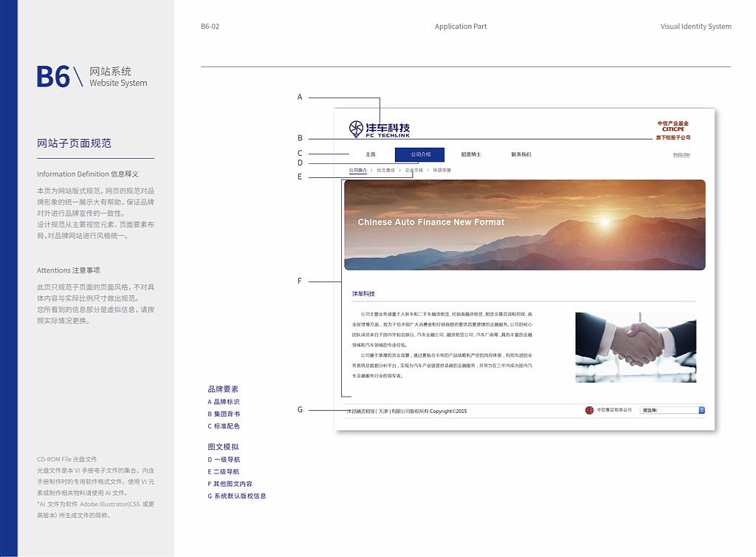This screenshot has width=756, height=557.
Task: Open the 所获荣誉 sub-navigation link
Action: click(441, 169)
